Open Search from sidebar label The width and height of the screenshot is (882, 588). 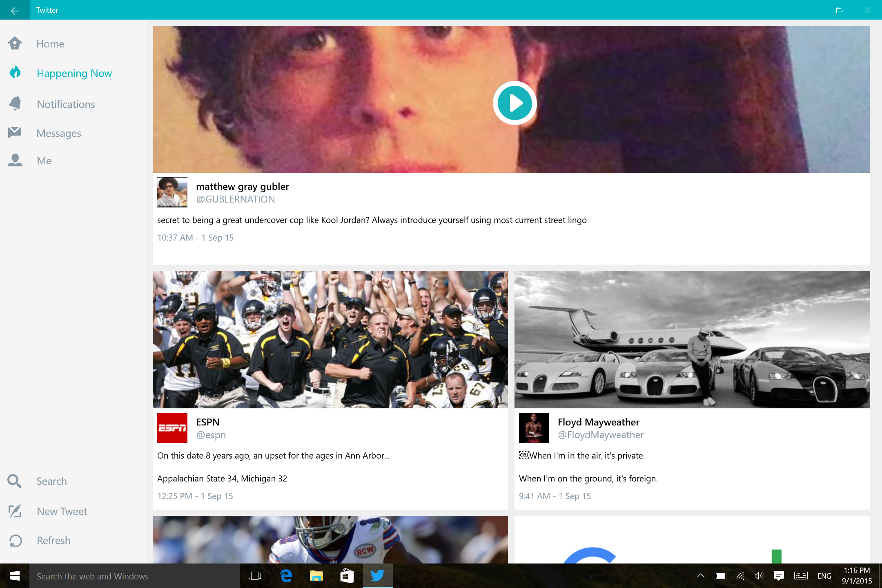click(51, 481)
